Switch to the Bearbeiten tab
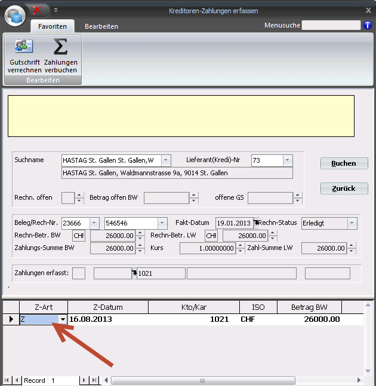The width and height of the screenshot is (376, 386). (101, 26)
